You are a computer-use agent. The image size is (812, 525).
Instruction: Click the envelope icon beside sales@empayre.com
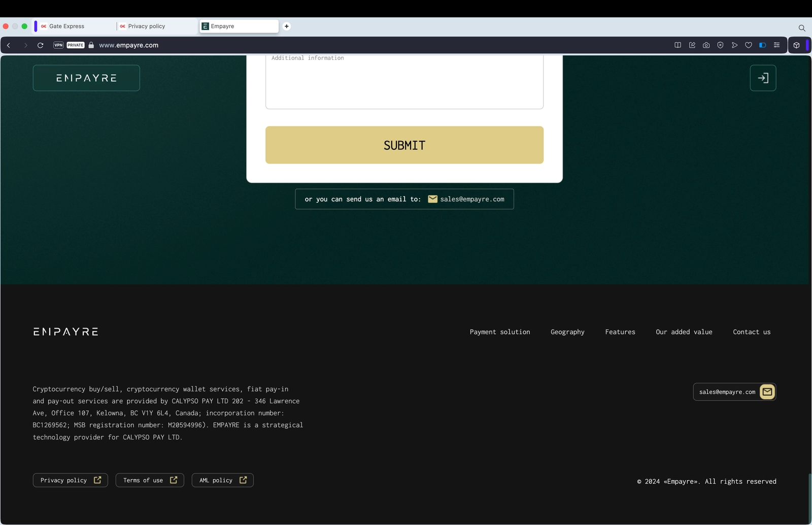point(767,391)
